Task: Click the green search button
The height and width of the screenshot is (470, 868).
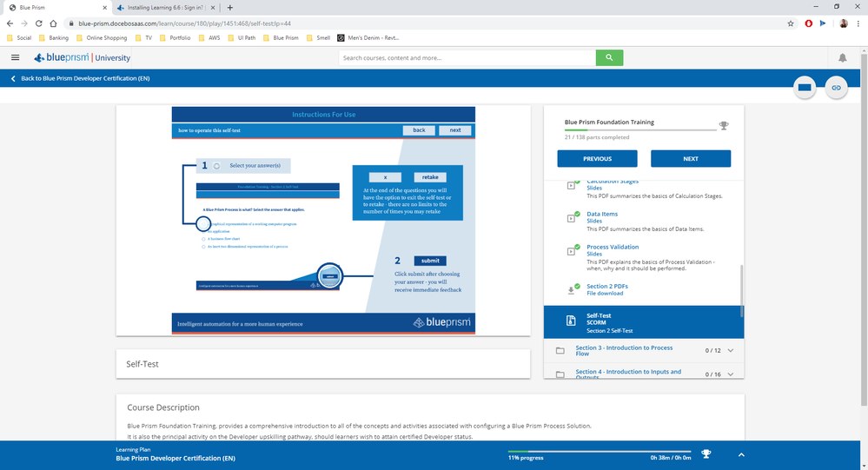Action: (609, 57)
